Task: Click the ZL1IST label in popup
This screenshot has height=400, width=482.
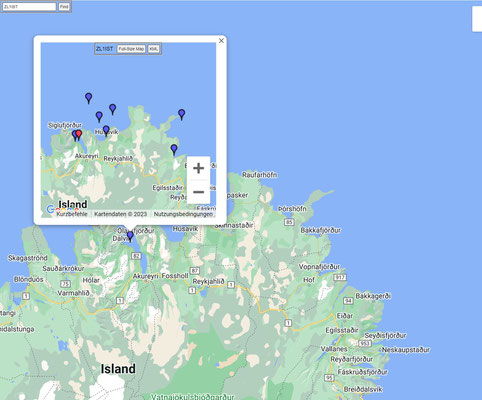Action: coord(105,49)
